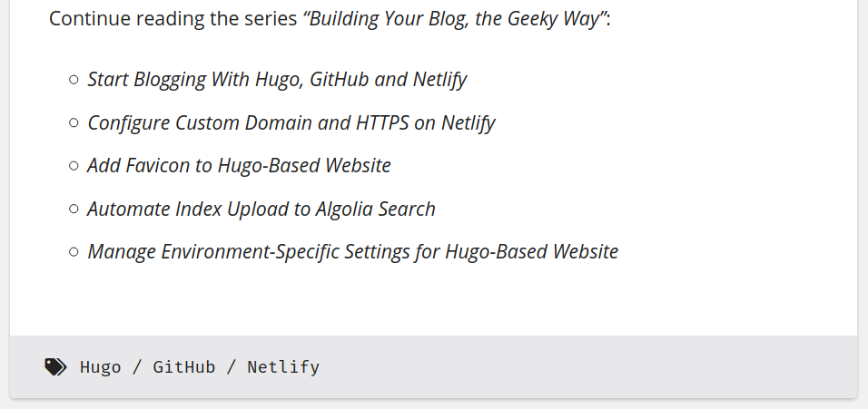Image resolution: width=868 pixels, height=409 pixels.
Task: Open Start Blogging With Hugo, GitHub and Netlify
Action: click(277, 80)
